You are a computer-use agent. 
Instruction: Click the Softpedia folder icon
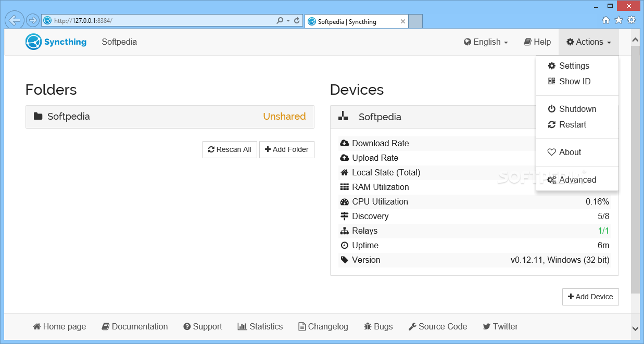38,116
